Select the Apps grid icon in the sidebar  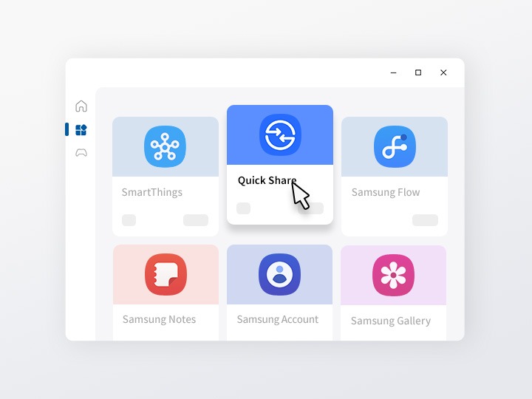tap(81, 130)
